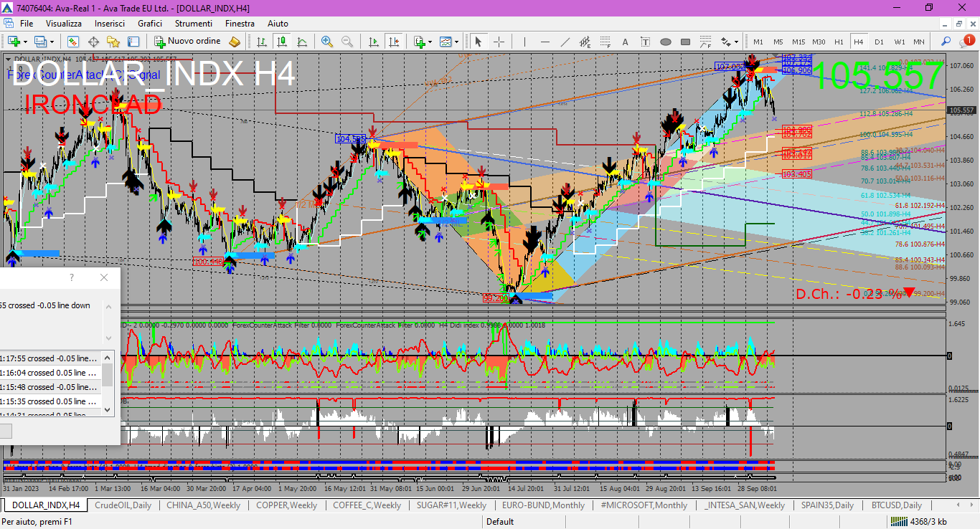Set timeframe to W1
This screenshot has height=529, width=980.
(899, 42)
